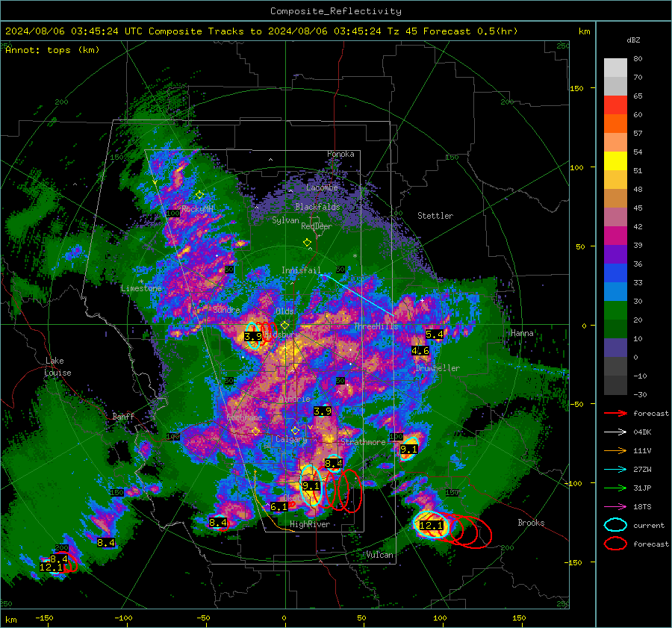Click the yellow diamond marker below Cochrane
Image resolution: width=672 pixels, height=628 pixels.
(256, 432)
